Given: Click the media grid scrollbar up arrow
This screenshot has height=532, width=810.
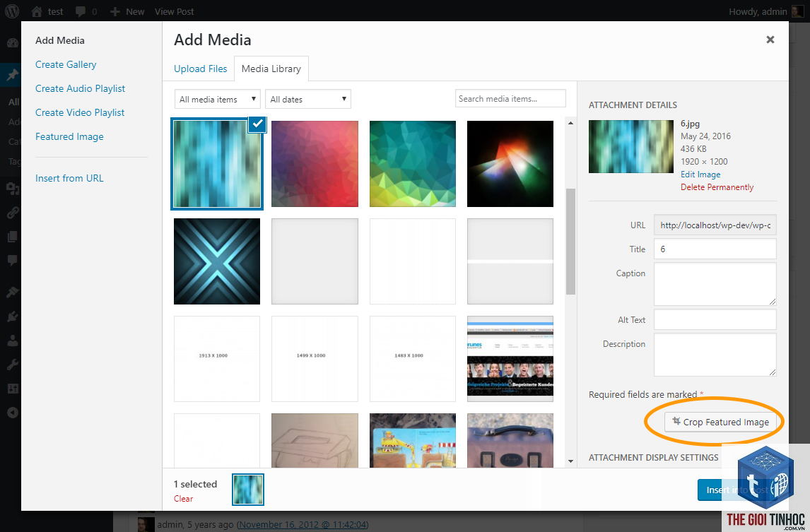Looking at the screenshot, I should pos(570,123).
